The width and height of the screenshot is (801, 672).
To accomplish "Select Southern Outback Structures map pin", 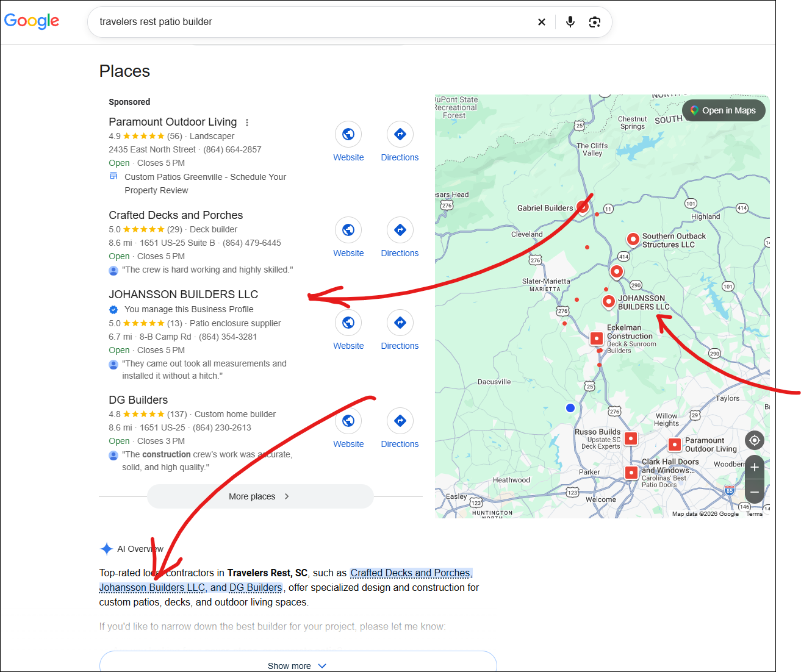I will coord(633,238).
